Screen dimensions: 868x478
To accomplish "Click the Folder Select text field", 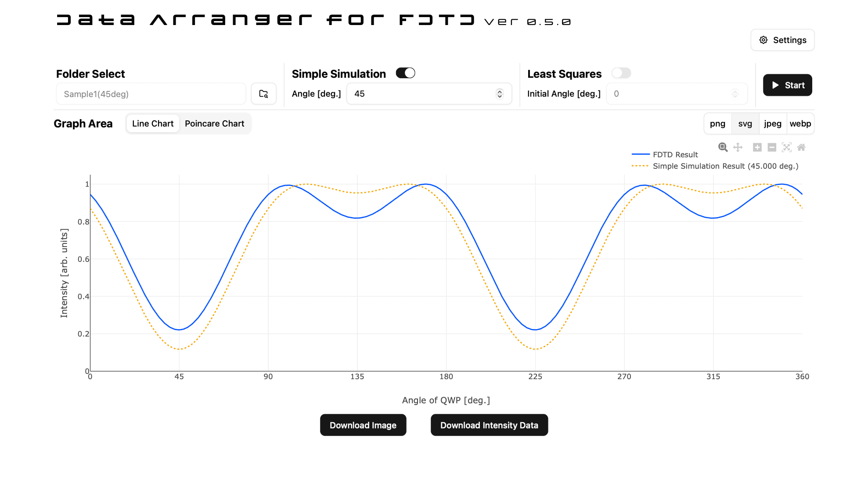I will coord(151,94).
